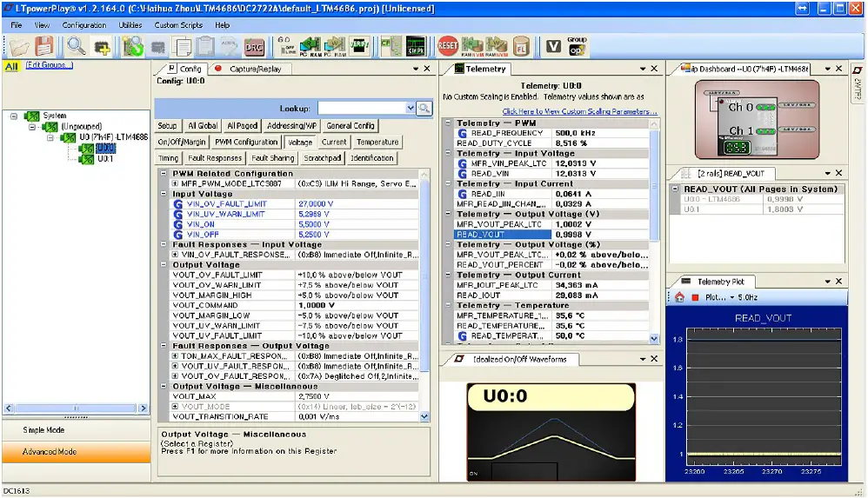
Task: Collapse the Input Voltage configuration section
Action: [x=165, y=194]
